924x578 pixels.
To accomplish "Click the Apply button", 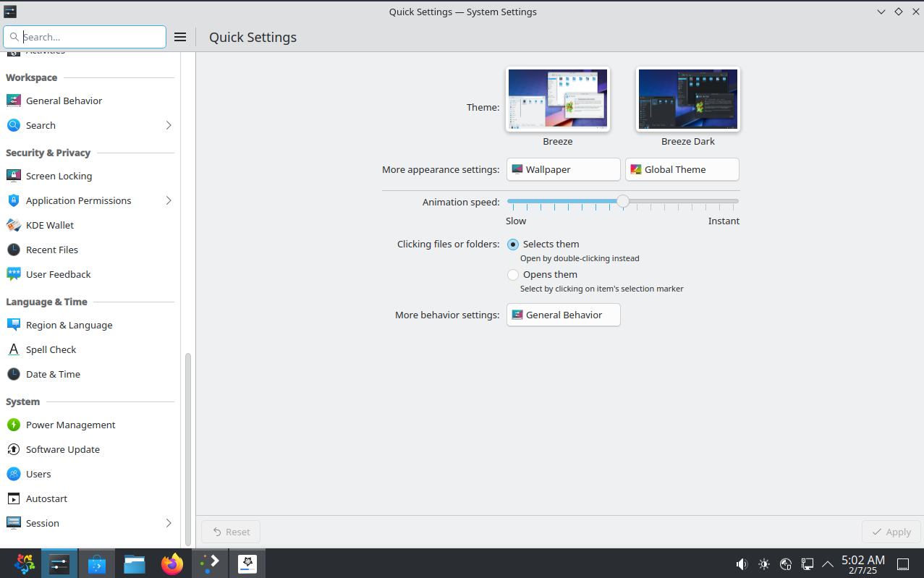I will pos(891,532).
